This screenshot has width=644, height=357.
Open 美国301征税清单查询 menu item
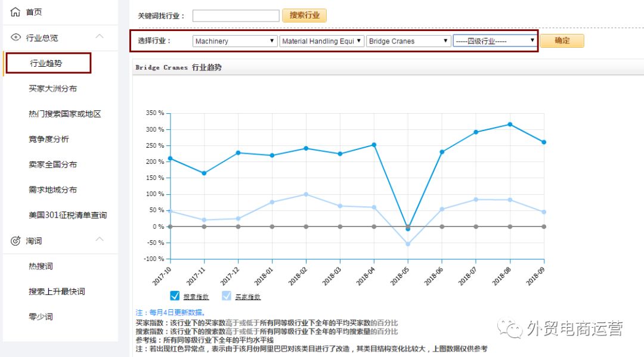(x=68, y=215)
